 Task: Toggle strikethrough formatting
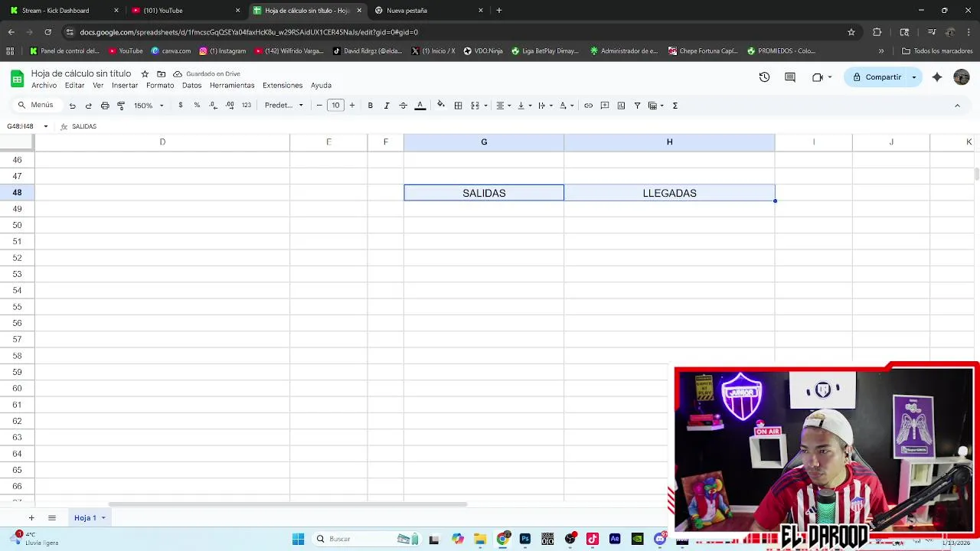tap(403, 106)
